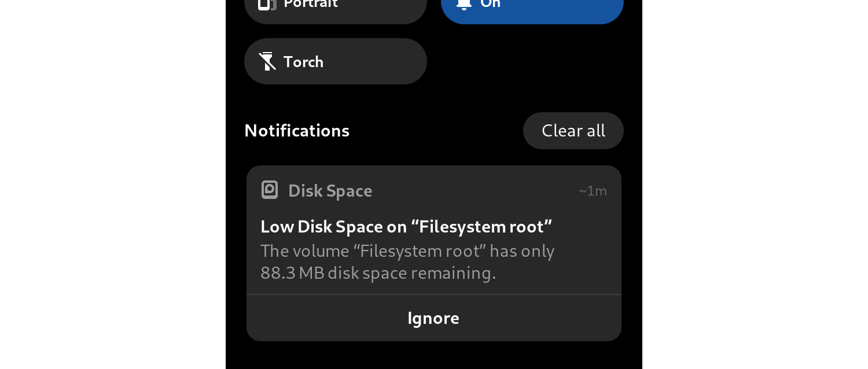Click the screen rotation icon beside Portrait
The width and height of the screenshot is (868, 369).
[x=267, y=4]
